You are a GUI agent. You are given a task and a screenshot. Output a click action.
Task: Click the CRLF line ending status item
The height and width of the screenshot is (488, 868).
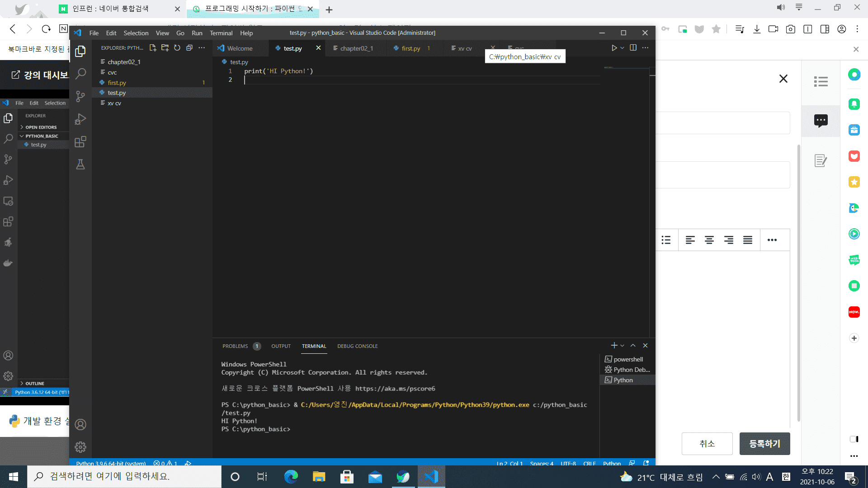589,463
